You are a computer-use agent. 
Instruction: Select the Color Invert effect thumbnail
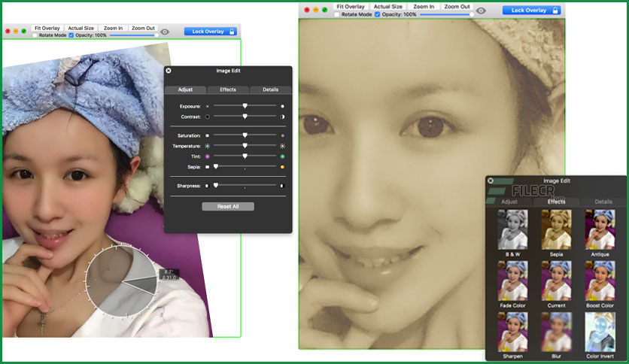[600, 332]
